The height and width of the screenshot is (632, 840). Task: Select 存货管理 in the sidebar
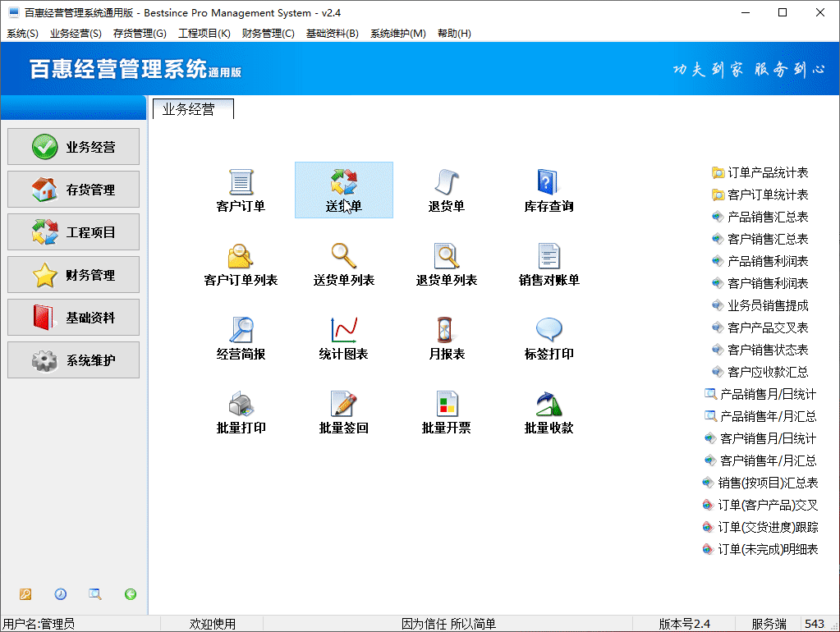point(73,190)
